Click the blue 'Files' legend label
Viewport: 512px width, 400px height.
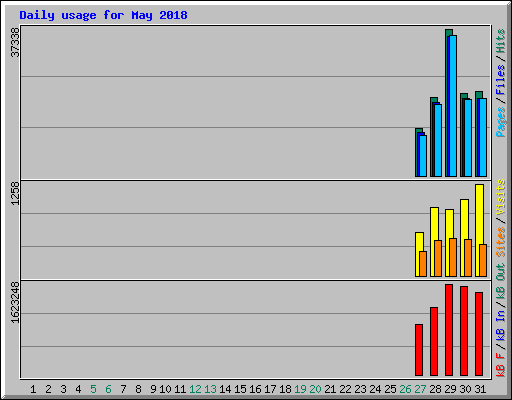point(501,80)
